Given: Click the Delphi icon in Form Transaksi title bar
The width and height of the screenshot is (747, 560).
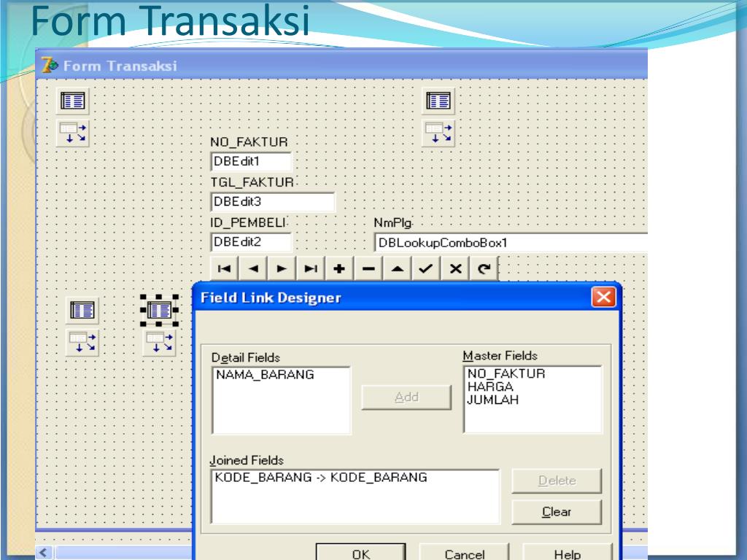Looking at the screenshot, I should pos(49,65).
